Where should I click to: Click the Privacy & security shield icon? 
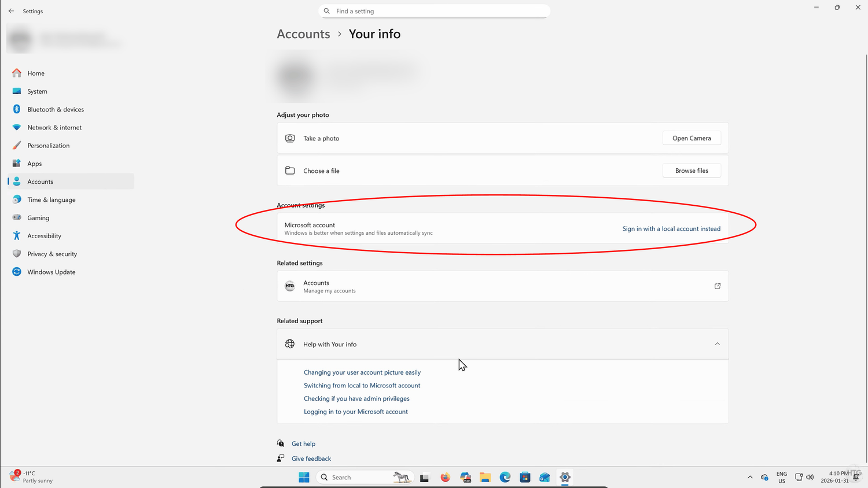tap(17, 254)
